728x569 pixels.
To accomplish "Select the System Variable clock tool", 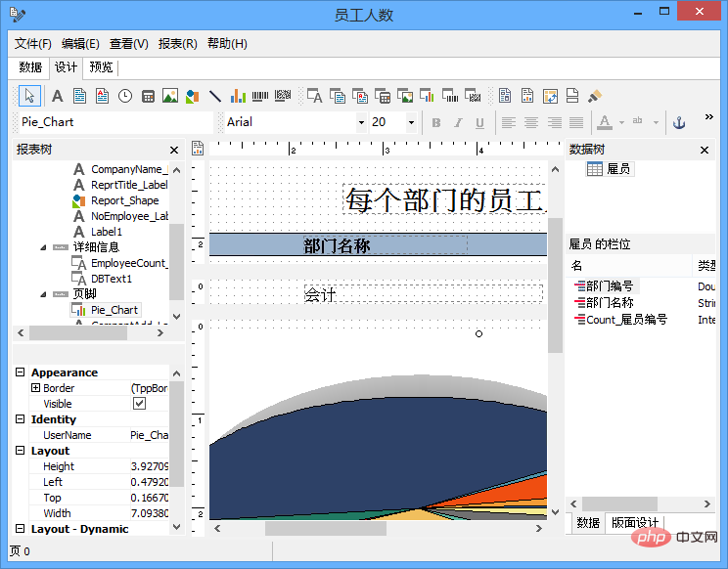I will point(125,96).
